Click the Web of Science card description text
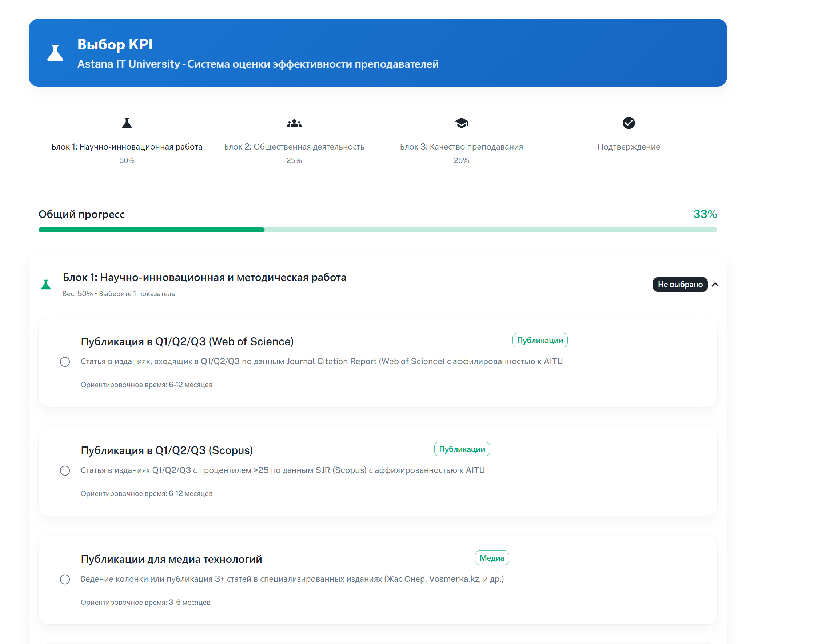 (x=322, y=361)
